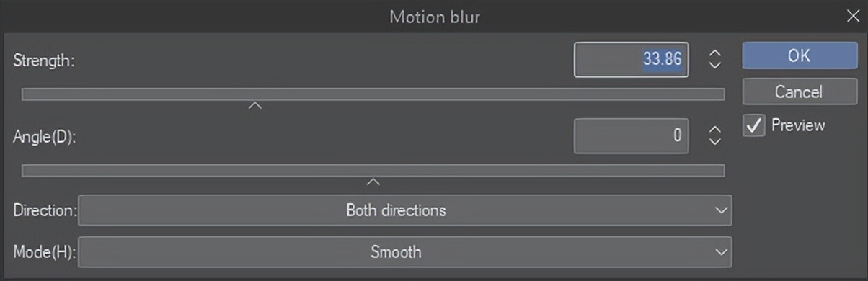Click the Angle value field showing 0
Viewport: 868px width, 281px height.
632,135
